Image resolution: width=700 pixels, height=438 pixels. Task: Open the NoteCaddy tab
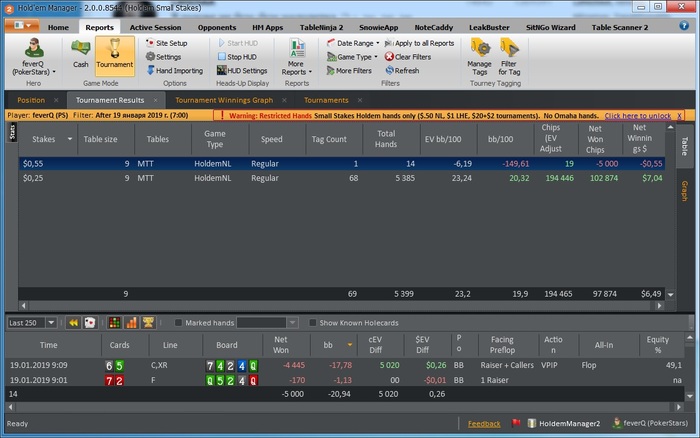point(433,27)
